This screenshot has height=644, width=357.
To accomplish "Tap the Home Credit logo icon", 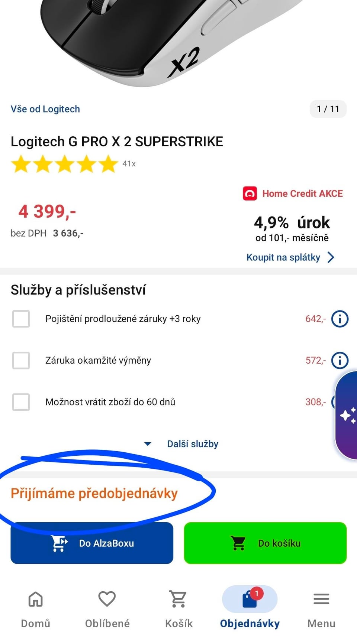I will coord(250,193).
